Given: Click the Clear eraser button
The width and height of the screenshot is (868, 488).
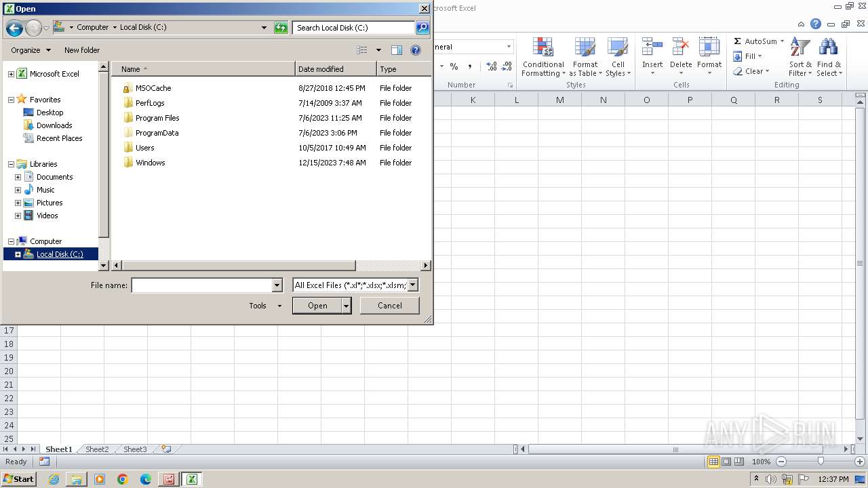Looking at the screenshot, I should coord(750,71).
